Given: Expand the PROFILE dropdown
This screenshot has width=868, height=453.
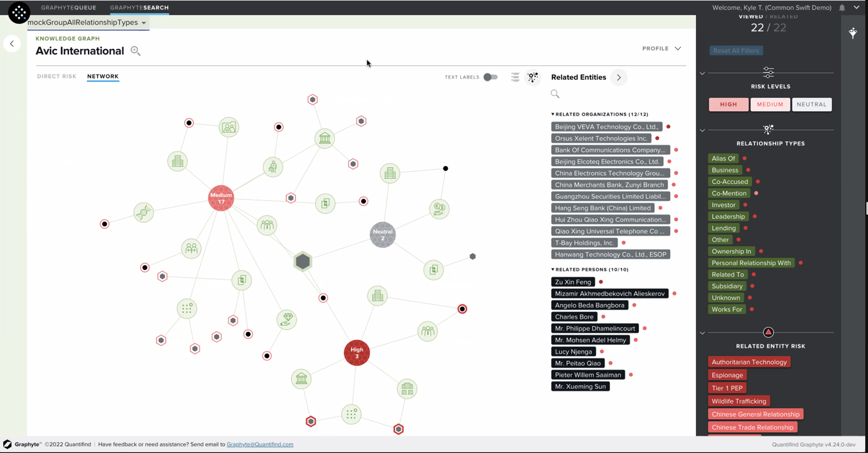Looking at the screenshot, I should coord(661,48).
